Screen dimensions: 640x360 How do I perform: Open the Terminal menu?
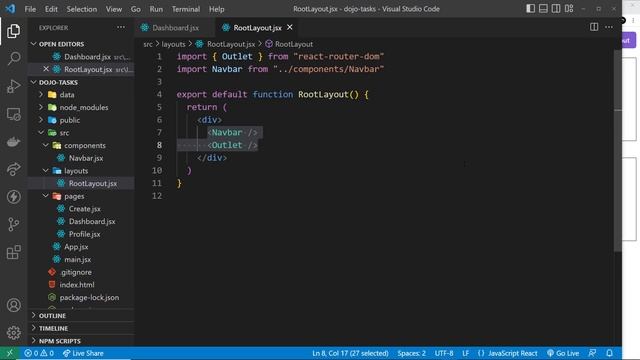186,9
